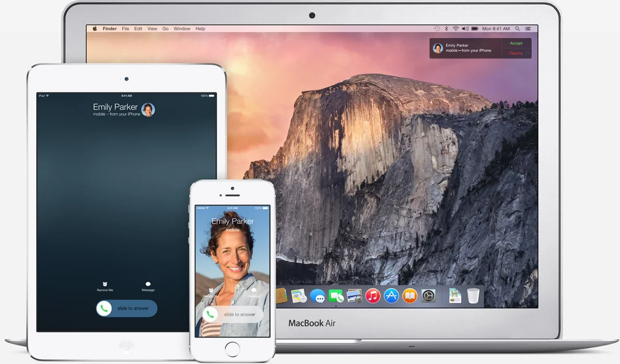This screenshot has height=364, width=620.
Task: Open the Wi-Fi status menu
Action: pos(455,29)
